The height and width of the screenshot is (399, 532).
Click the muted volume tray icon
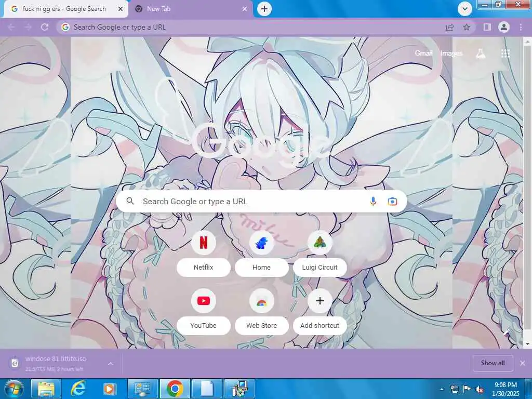480,389
